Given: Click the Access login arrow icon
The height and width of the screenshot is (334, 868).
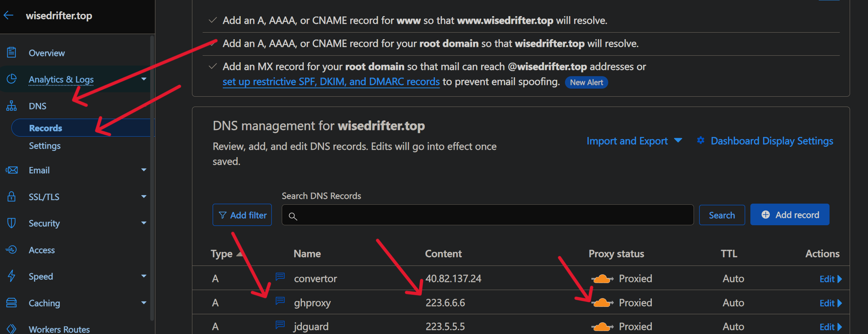Looking at the screenshot, I should (x=11, y=250).
